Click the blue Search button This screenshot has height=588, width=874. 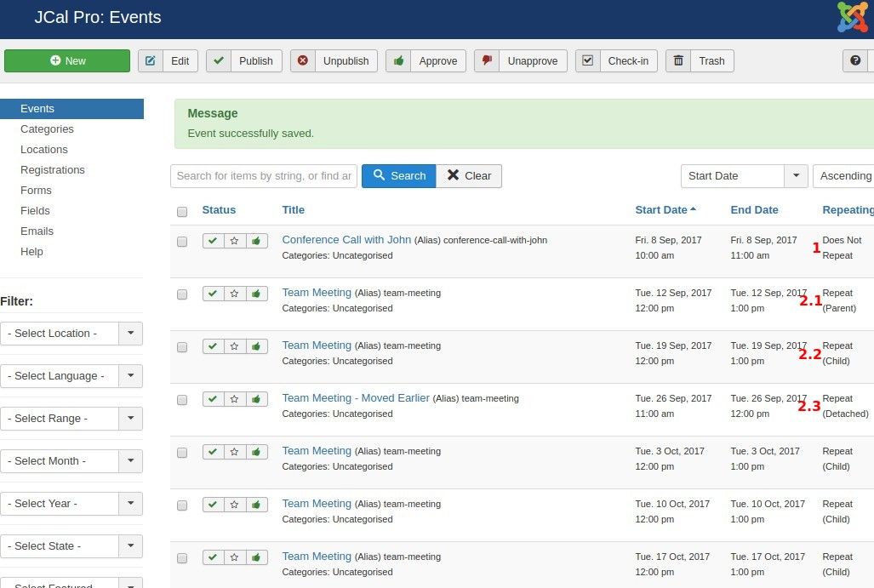tap(398, 176)
